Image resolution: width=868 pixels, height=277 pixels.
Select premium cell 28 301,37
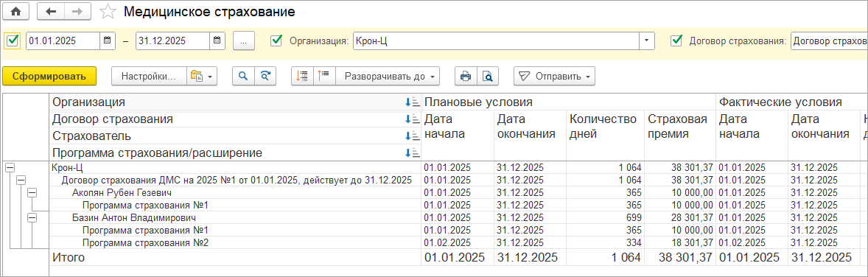click(680, 218)
